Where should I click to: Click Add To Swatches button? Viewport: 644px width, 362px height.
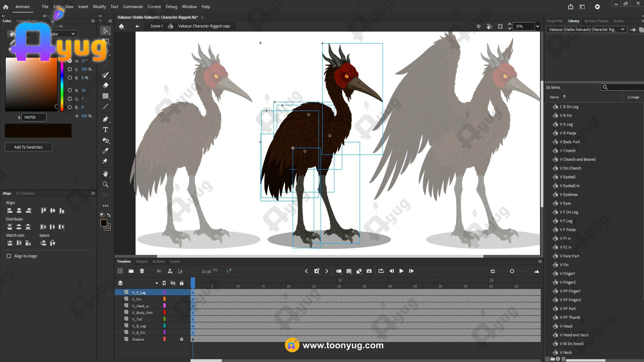point(28,147)
